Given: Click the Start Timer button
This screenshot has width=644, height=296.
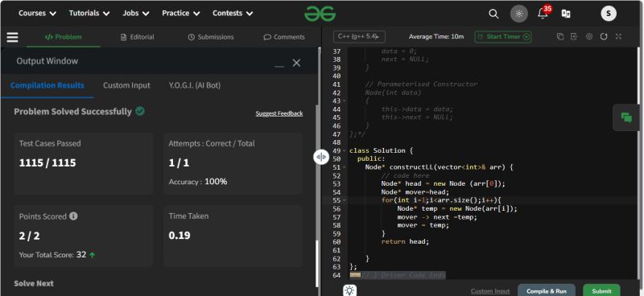Looking at the screenshot, I should tap(503, 36).
